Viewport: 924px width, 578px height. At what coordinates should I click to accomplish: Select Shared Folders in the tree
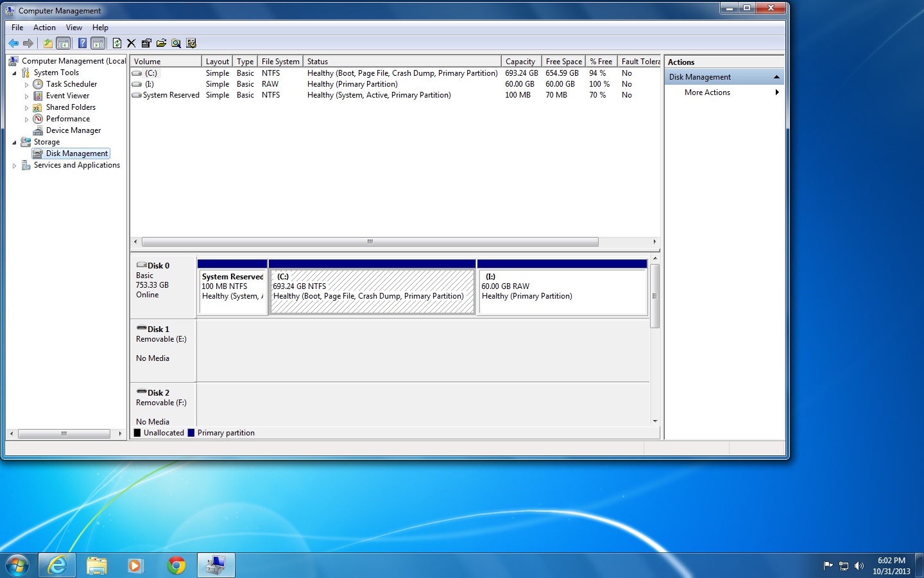[71, 107]
